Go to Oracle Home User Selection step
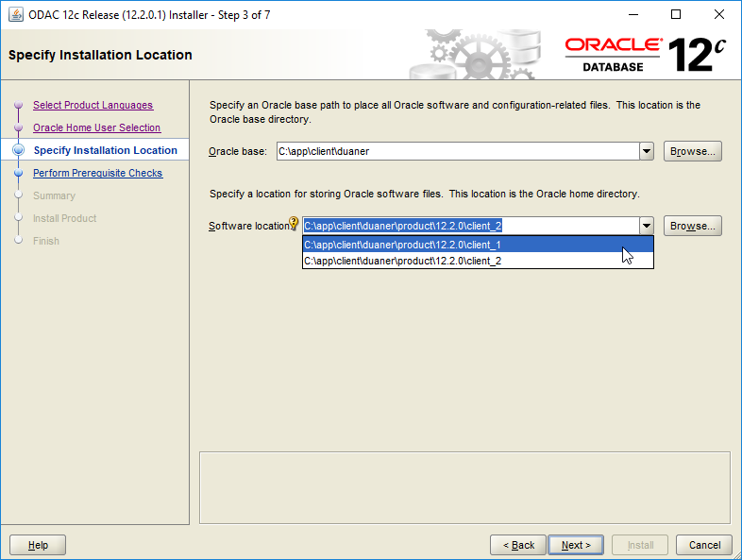This screenshot has height=560, width=742. 96,127
